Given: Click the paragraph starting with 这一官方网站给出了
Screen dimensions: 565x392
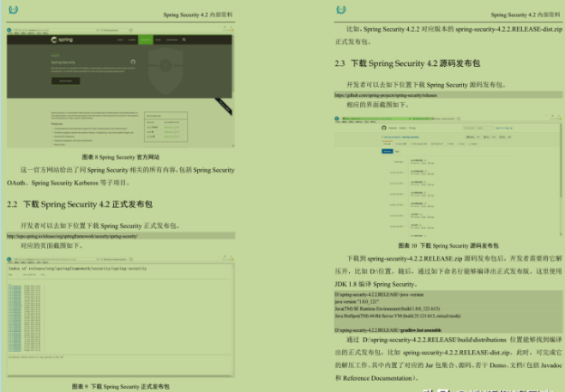Looking at the screenshot, I should click(x=121, y=177).
